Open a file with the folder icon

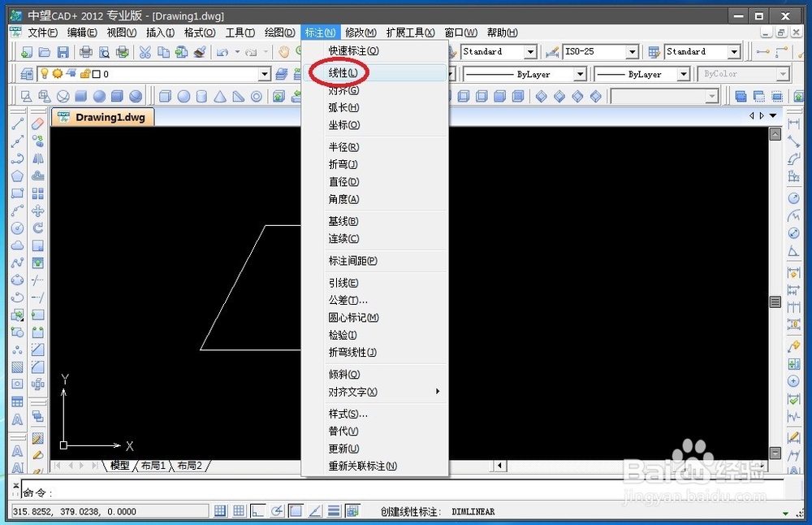coord(45,52)
